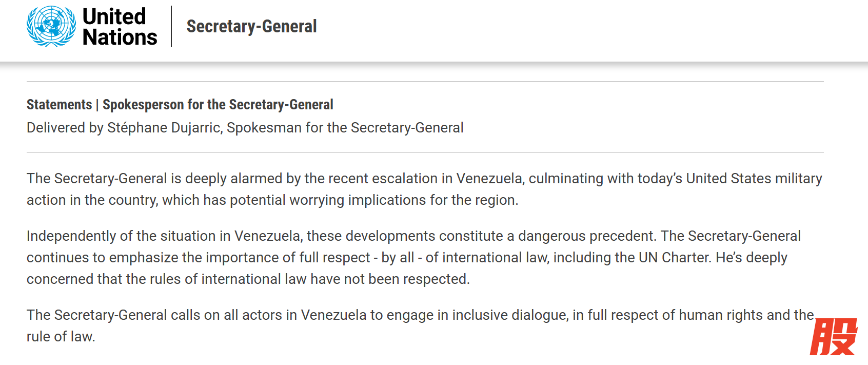
Task: Select "Spokesperson for the Secretary-General" heading link
Action: point(218,105)
